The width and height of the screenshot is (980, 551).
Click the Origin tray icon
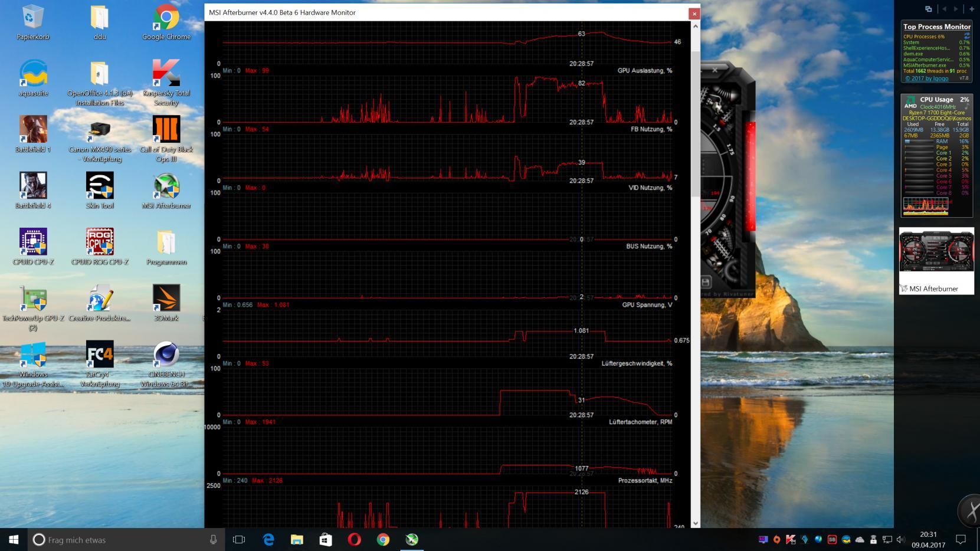[776, 539]
